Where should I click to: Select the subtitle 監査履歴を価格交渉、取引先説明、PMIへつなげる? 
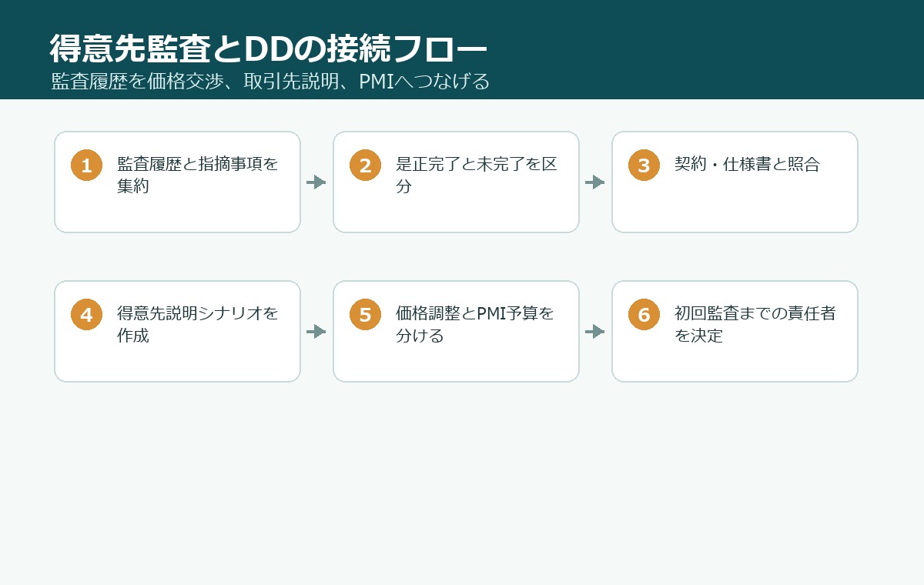pyautogui.click(x=271, y=82)
